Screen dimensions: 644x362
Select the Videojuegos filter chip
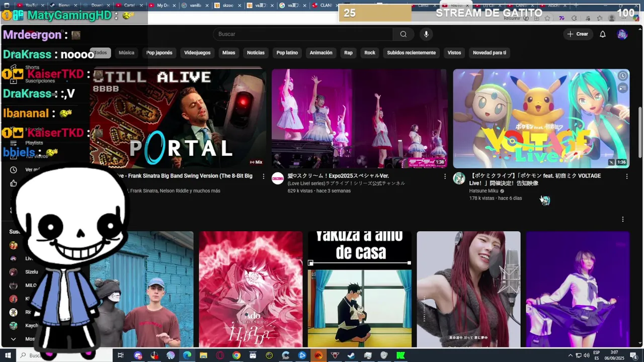pos(197,53)
